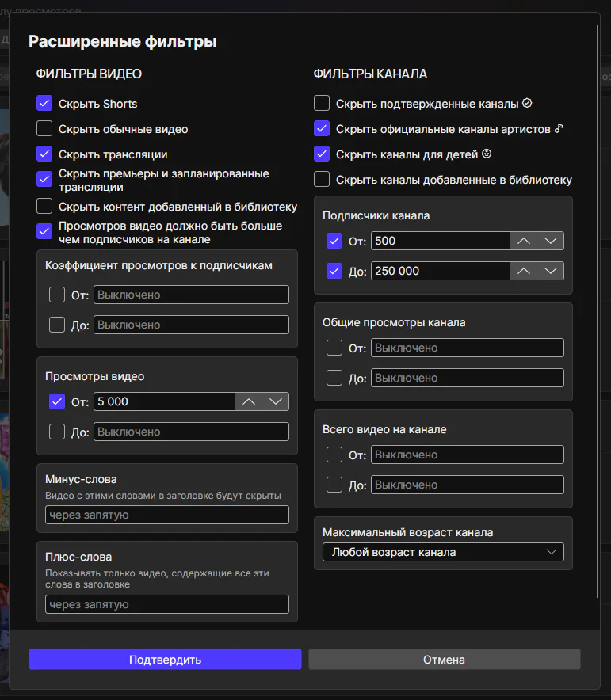The width and height of the screenshot is (611, 700).
Task: Enable Всего видео на канале От checkbox
Action: [x=334, y=455]
